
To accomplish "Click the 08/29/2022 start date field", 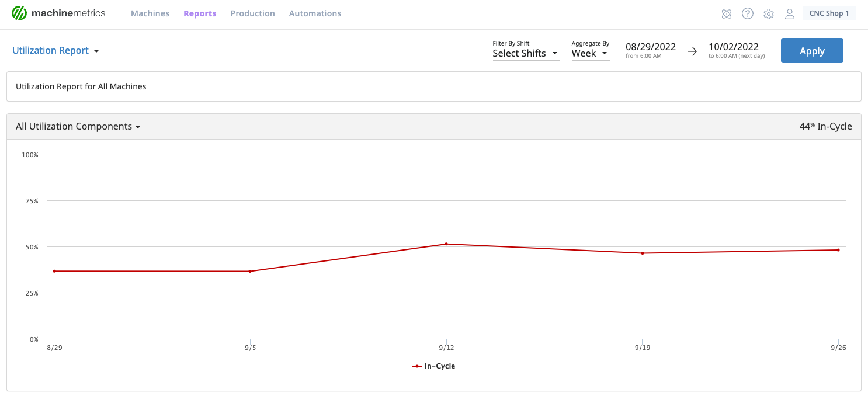I will click(650, 47).
